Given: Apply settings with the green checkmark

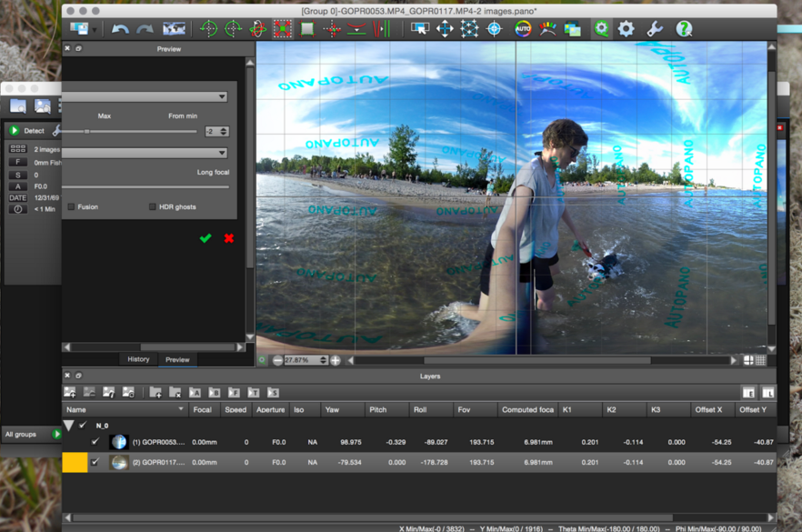Looking at the screenshot, I should [x=206, y=238].
